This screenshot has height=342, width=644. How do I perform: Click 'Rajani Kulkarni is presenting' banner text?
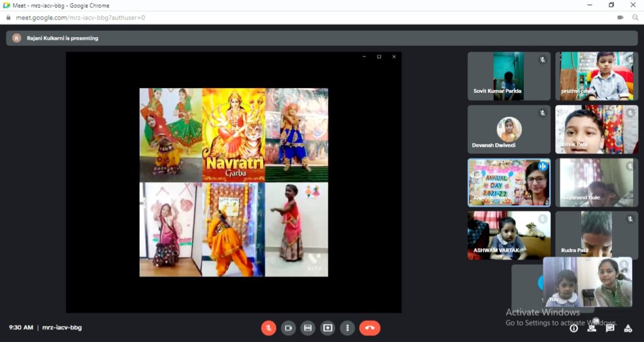coord(62,38)
